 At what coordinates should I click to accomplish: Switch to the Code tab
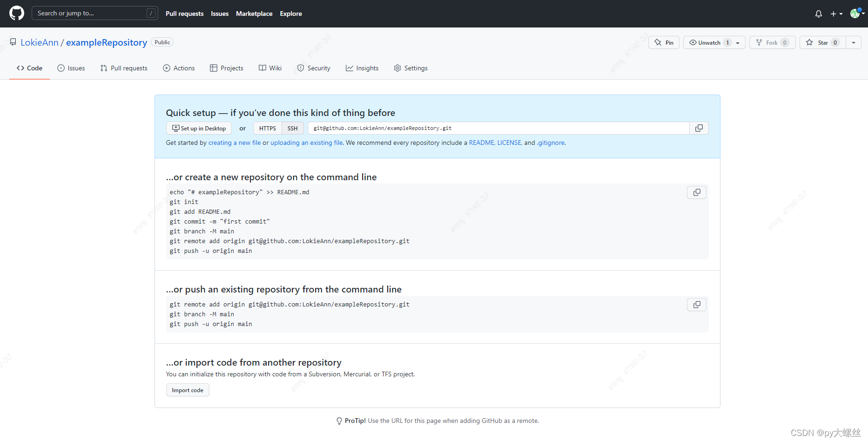pos(29,68)
